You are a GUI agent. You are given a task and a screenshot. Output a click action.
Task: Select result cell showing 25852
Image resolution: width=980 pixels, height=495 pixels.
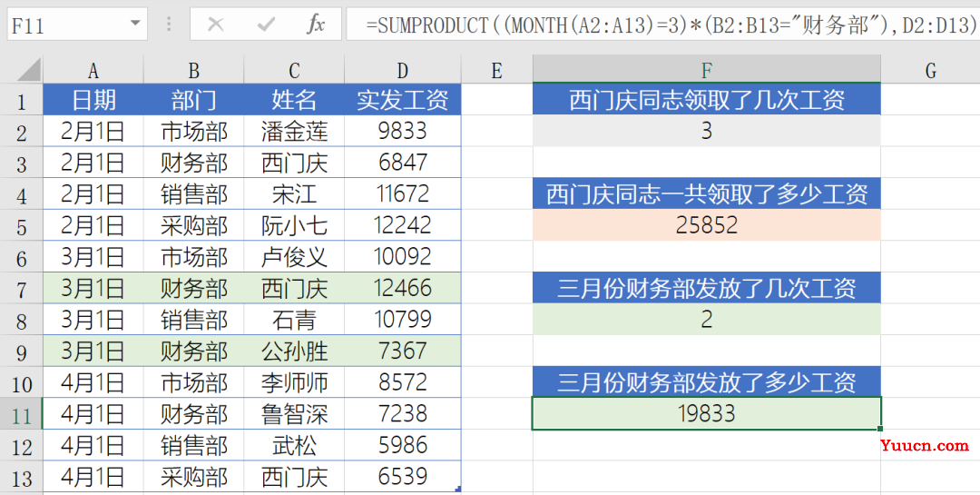707,225
